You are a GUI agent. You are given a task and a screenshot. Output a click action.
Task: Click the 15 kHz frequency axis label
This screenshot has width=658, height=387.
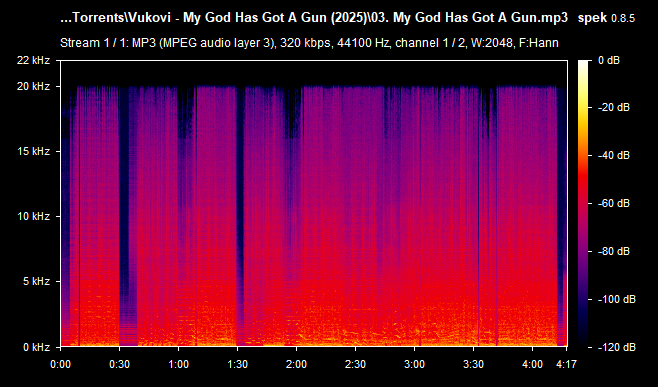click(x=33, y=152)
